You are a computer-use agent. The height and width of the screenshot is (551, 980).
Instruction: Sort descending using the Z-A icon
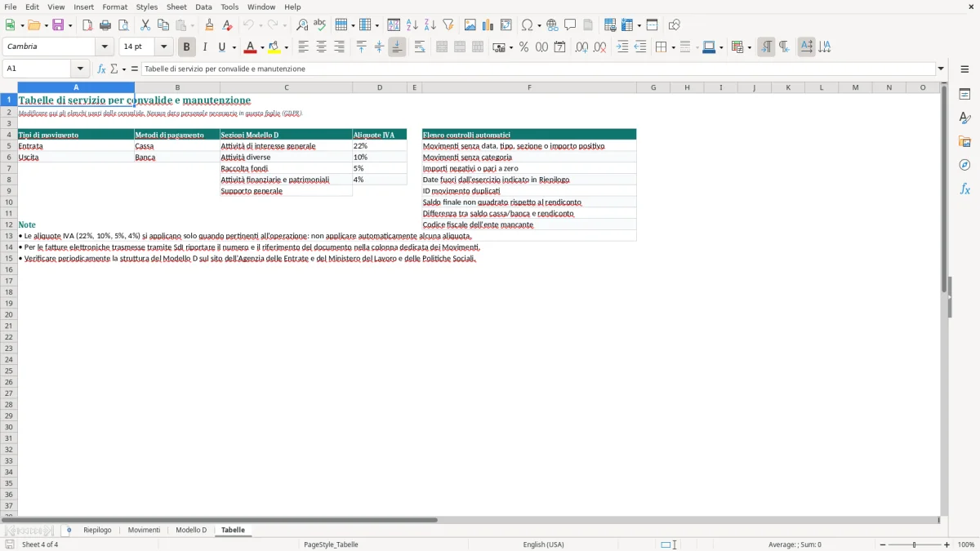coord(430,25)
